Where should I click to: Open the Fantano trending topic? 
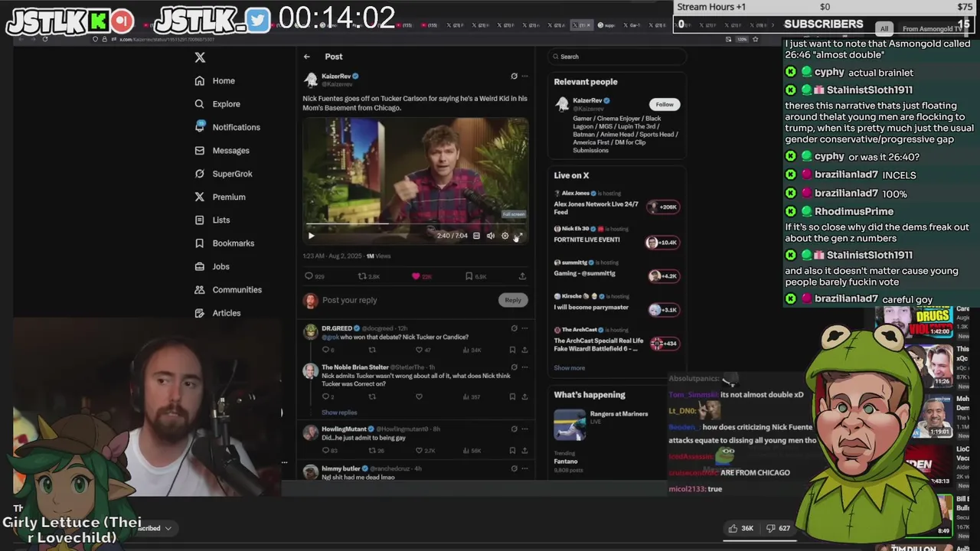tap(567, 461)
